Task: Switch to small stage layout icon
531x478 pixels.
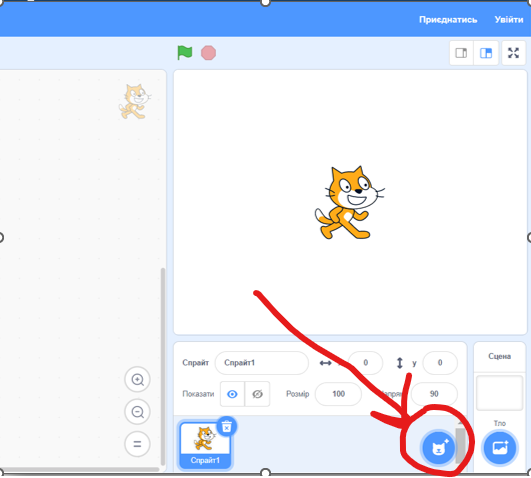Action: [x=461, y=53]
